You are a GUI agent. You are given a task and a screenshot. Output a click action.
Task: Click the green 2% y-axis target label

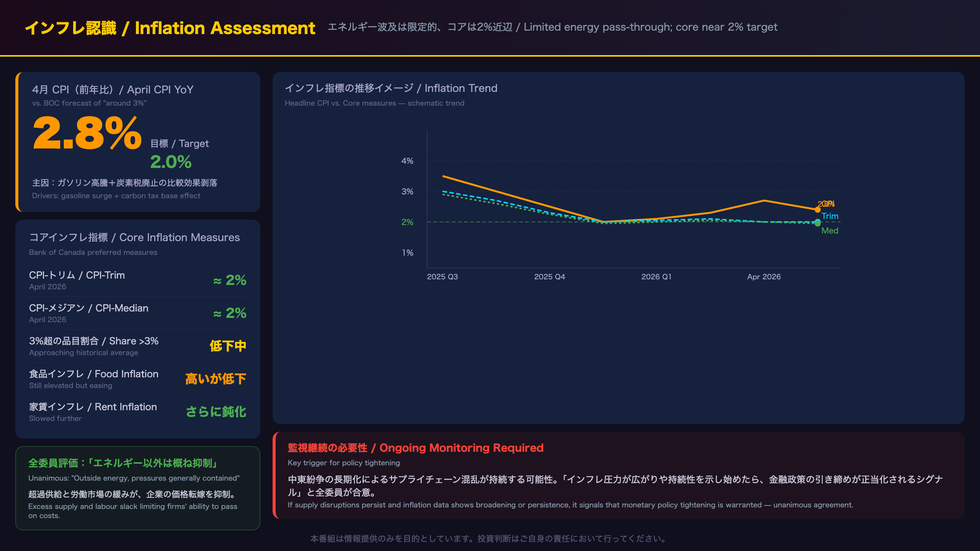click(x=407, y=222)
